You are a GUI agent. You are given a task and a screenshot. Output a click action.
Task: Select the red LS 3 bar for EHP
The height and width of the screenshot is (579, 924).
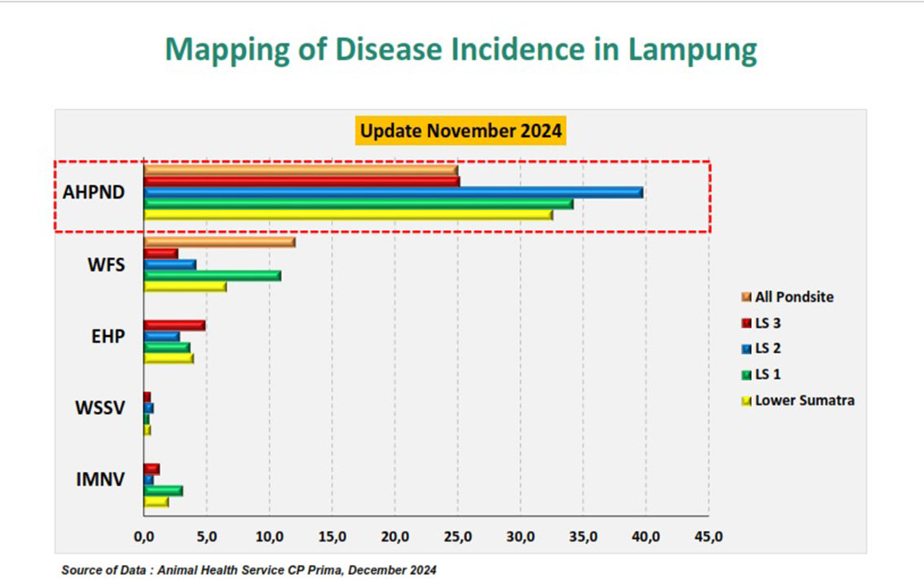click(x=174, y=325)
